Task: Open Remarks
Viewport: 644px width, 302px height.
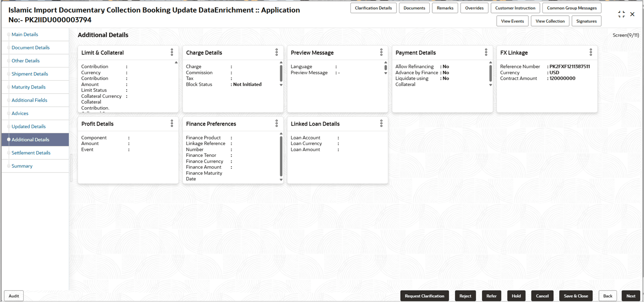Action: point(445,8)
